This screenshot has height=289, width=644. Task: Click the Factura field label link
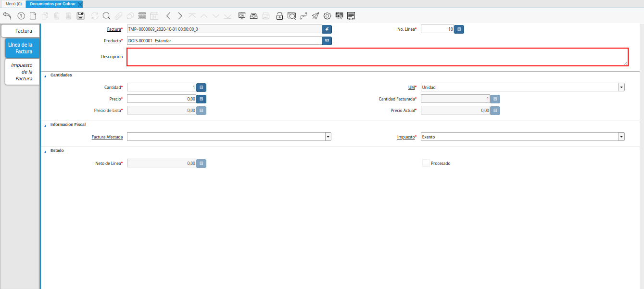pos(114,29)
